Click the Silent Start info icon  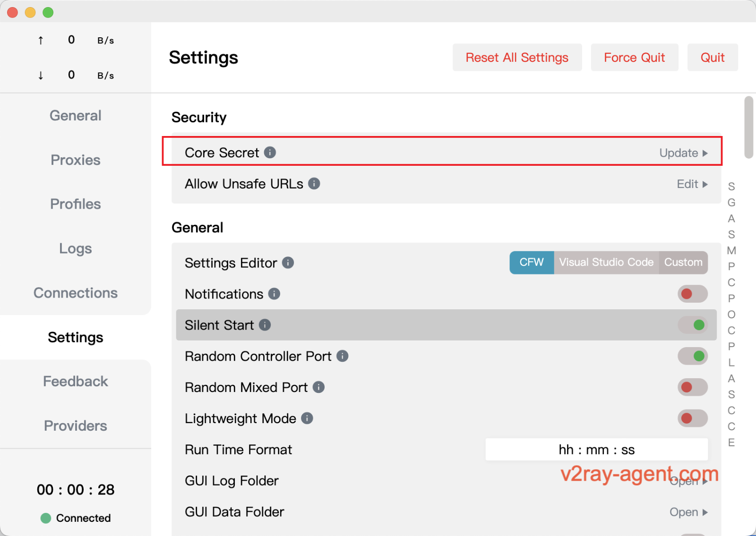coord(265,325)
